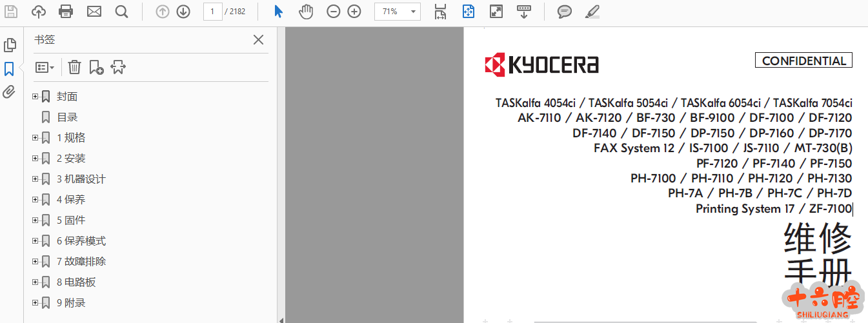
Task: Click the page number input field
Action: (x=212, y=12)
